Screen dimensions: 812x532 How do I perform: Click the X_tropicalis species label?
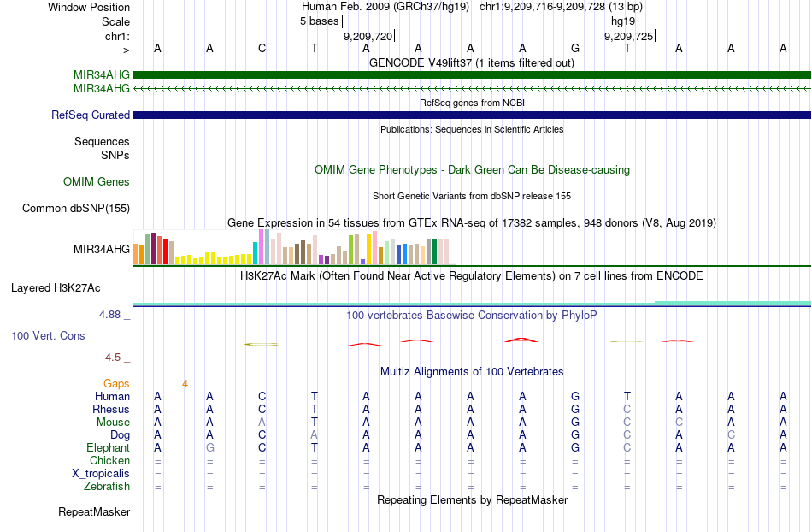(101, 474)
